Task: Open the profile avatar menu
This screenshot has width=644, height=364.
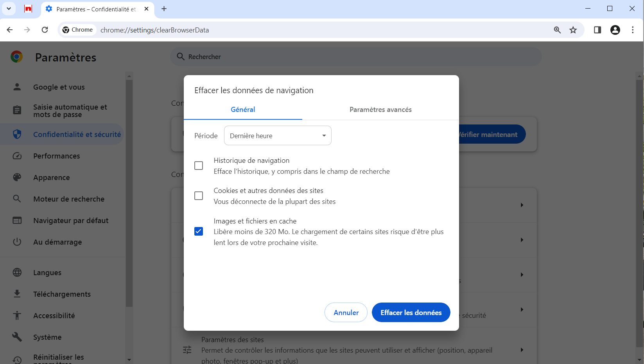Action: click(615, 30)
